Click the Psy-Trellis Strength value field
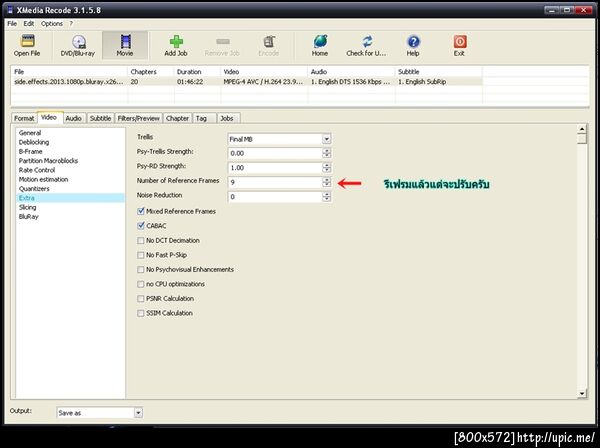 (275, 153)
